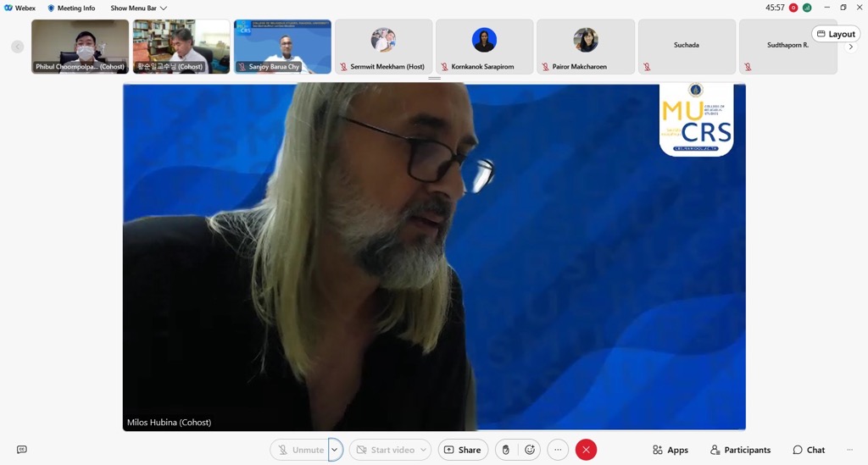This screenshot has width=868, height=465.
Task: Click the meeting timer 45:57
Action: (775, 8)
